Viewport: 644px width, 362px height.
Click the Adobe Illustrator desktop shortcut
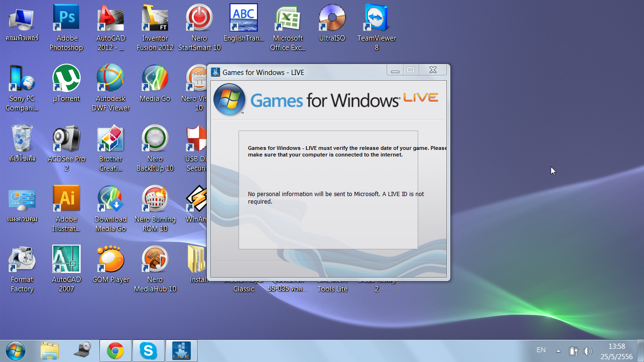(66, 209)
